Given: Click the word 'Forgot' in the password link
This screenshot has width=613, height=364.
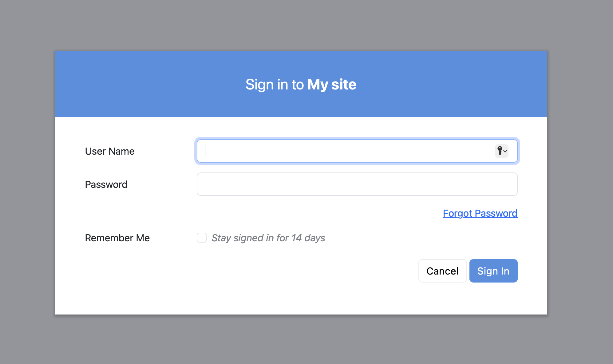Looking at the screenshot, I should [457, 213].
